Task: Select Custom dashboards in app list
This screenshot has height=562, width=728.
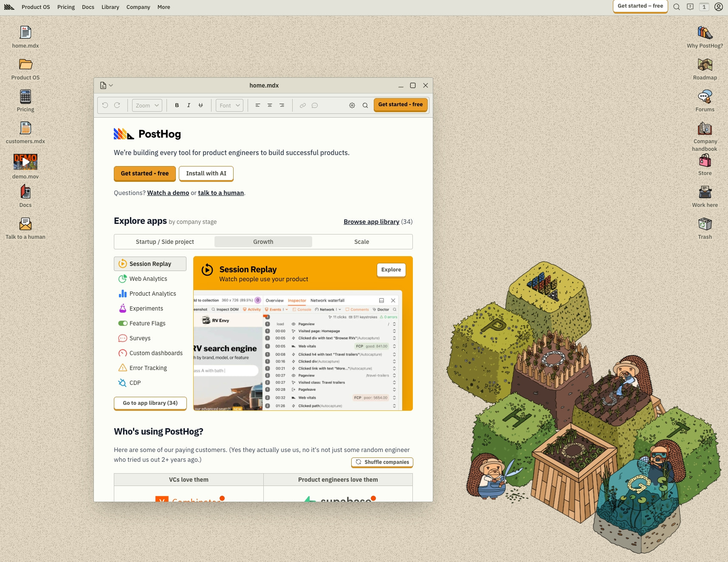Action: pyautogui.click(x=150, y=353)
